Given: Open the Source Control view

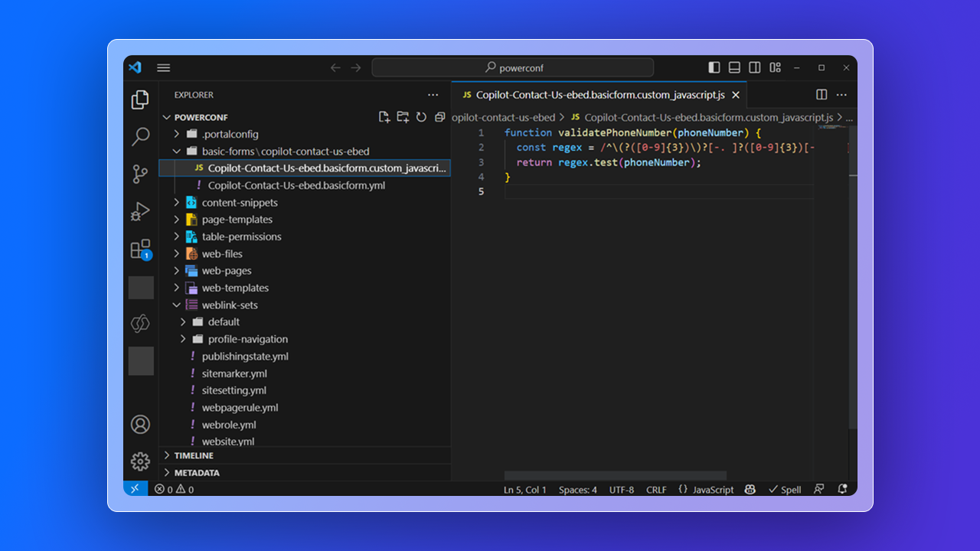Looking at the screenshot, I should (x=140, y=174).
